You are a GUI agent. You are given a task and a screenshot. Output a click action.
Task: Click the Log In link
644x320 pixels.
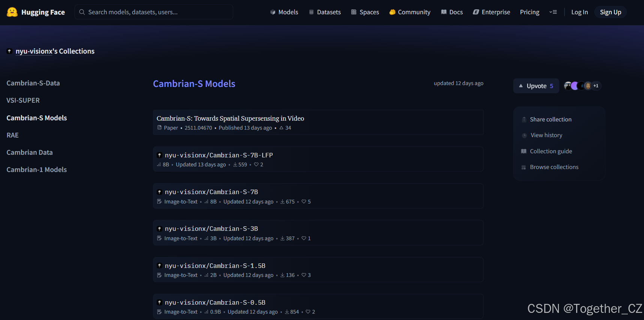click(580, 12)
